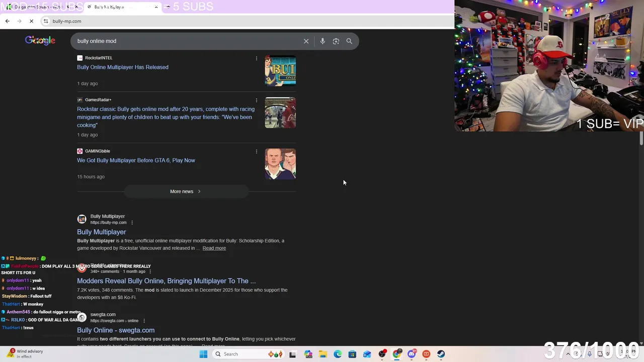Screen dimensions: 644x362
Task: Click the taskbar Search box
Action: (x=248, y=354)
